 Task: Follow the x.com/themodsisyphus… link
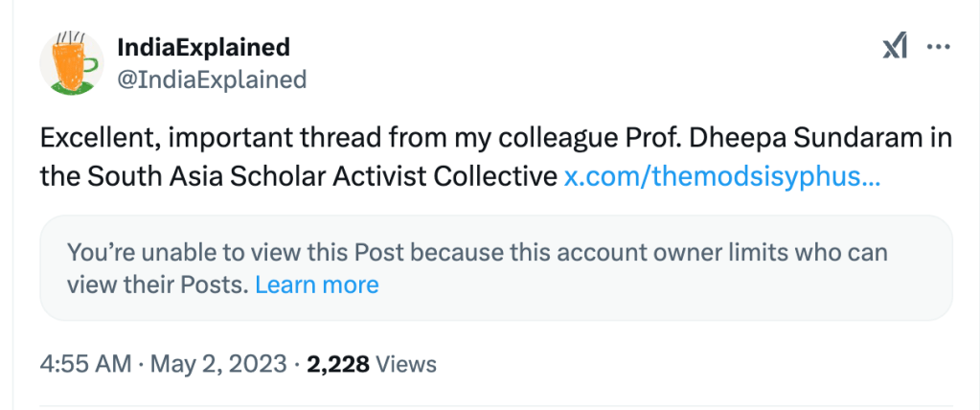click(x=721, y=176)
